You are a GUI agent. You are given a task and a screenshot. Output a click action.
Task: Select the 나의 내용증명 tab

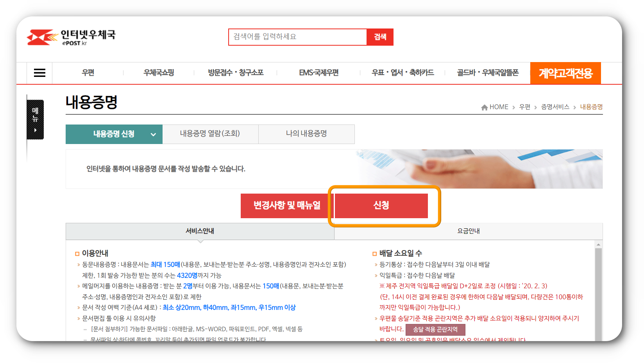tap(306, 134)
